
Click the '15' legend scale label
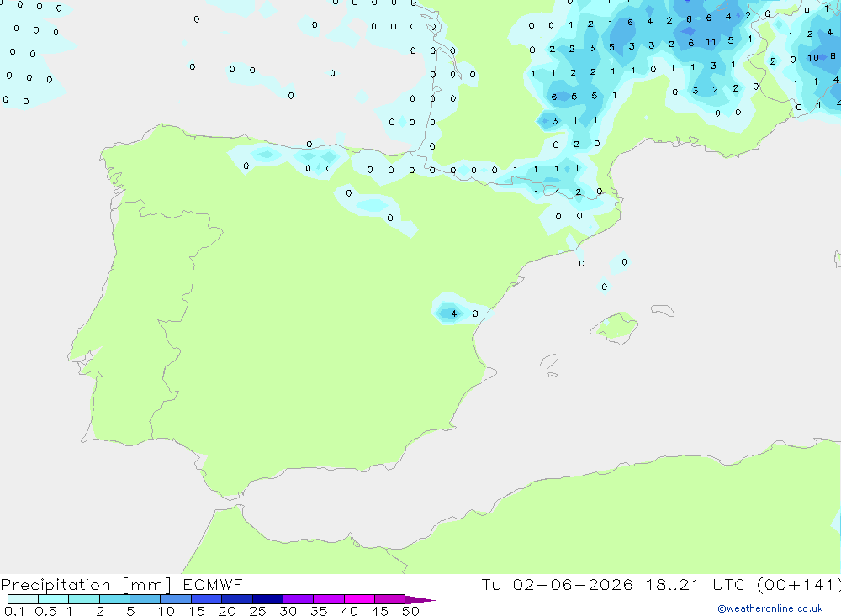tap(196, 611)
